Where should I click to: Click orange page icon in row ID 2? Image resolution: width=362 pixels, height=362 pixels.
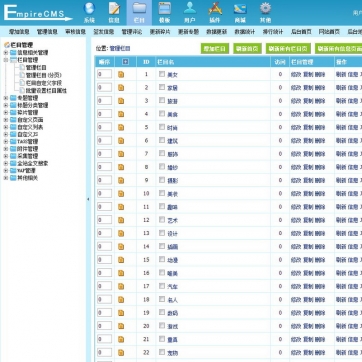pos(121,88)
